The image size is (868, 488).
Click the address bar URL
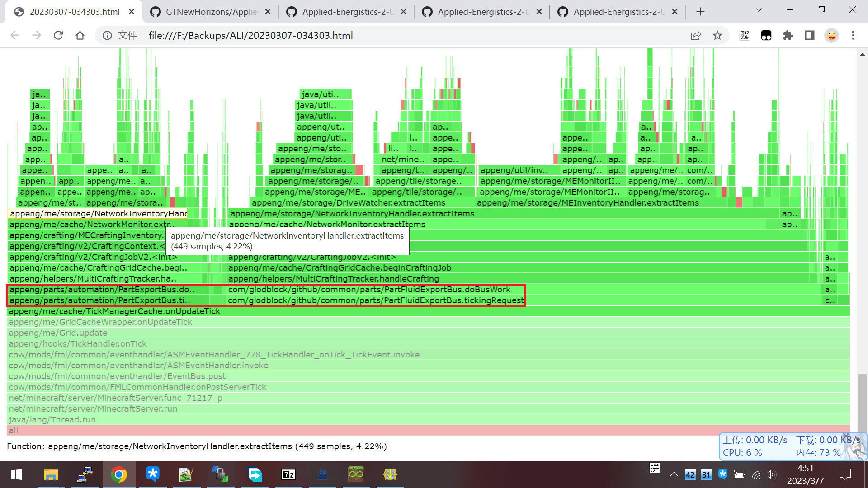point(251,35)
